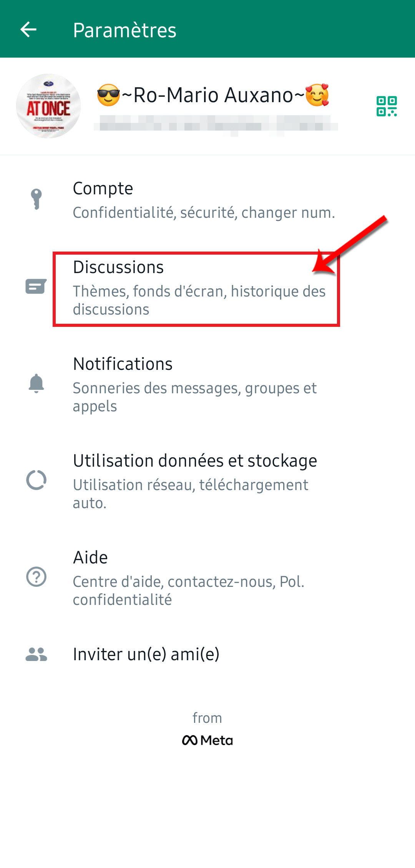Tap the data usage circle icon
Screen dimensions: 415x868
tap(36, 480)
